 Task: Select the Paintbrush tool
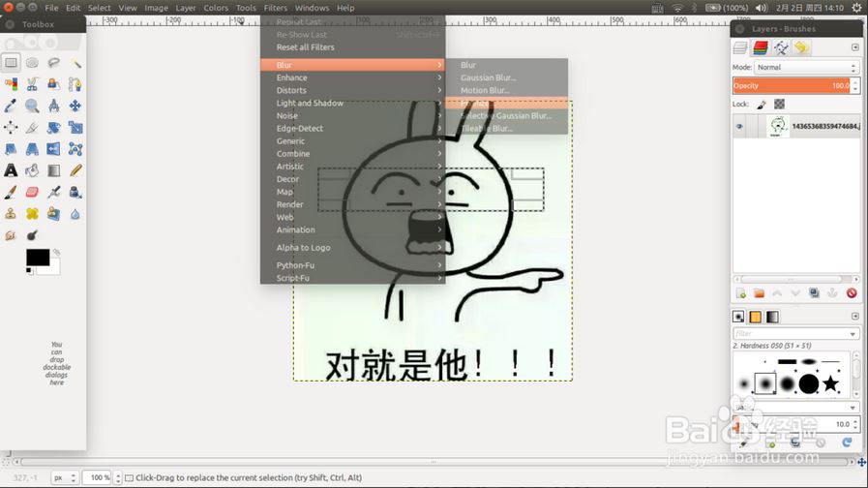tap(11, 193)
